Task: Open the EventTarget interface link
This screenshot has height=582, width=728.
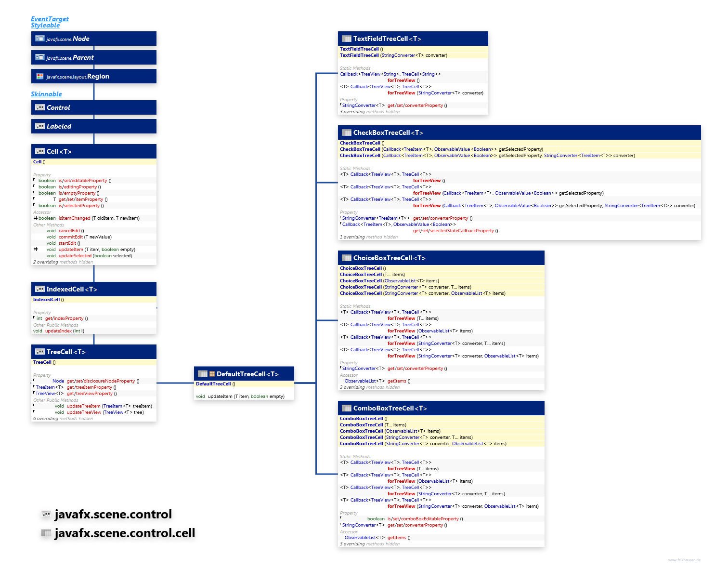Action: (x=50, y=19)
